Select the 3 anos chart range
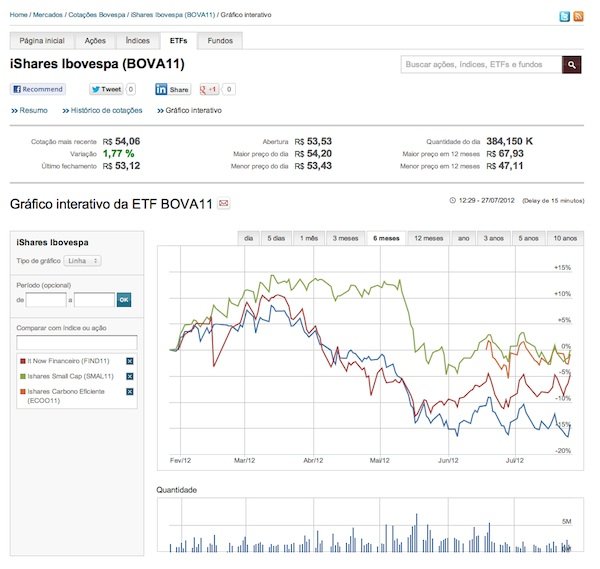600x569 pixels. pos(493,238)
